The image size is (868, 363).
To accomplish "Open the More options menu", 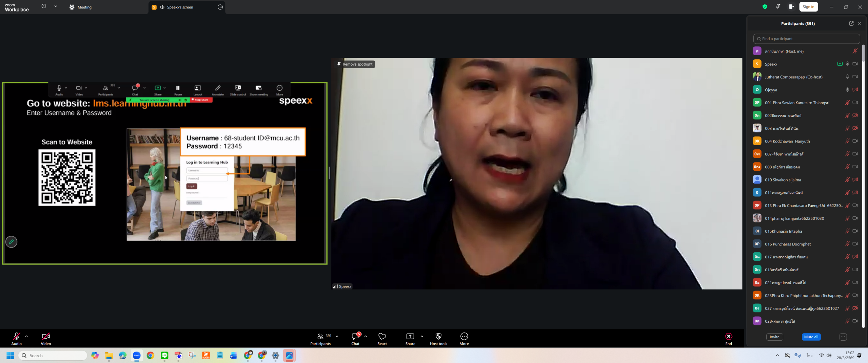I will [464, 338].
